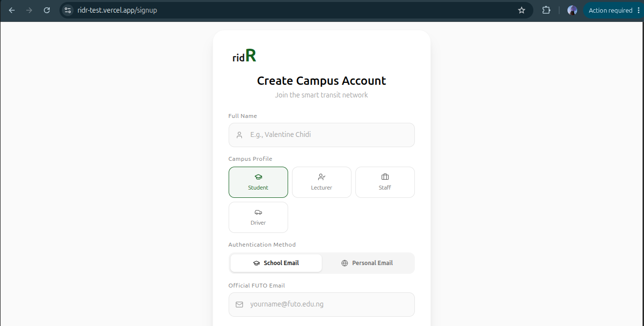Select the Driver profile card
This screenshot has height=326, width=644.
pyautogui.click(x=258, y=217)
